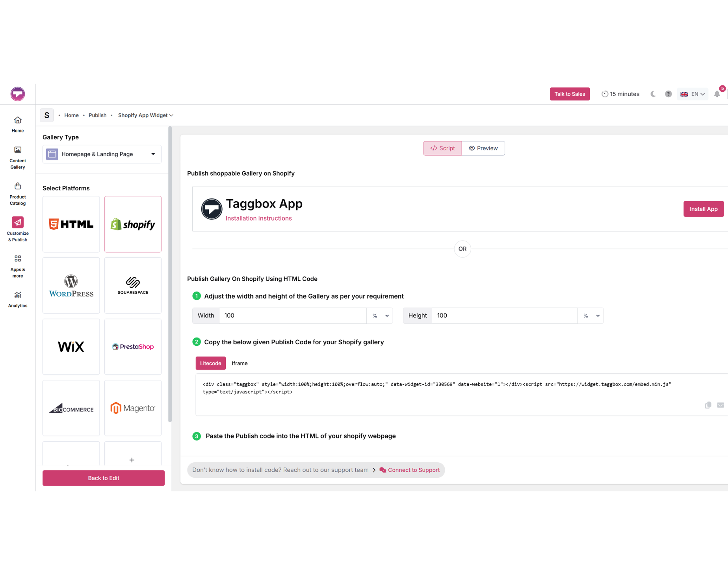728x575 pixels.
Task: Email the publish code using the envelope icon
Action: pos(721,405)
